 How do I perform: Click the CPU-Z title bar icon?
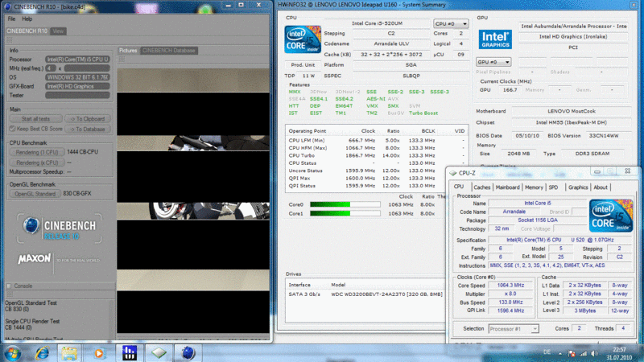[x=453, y=173]
